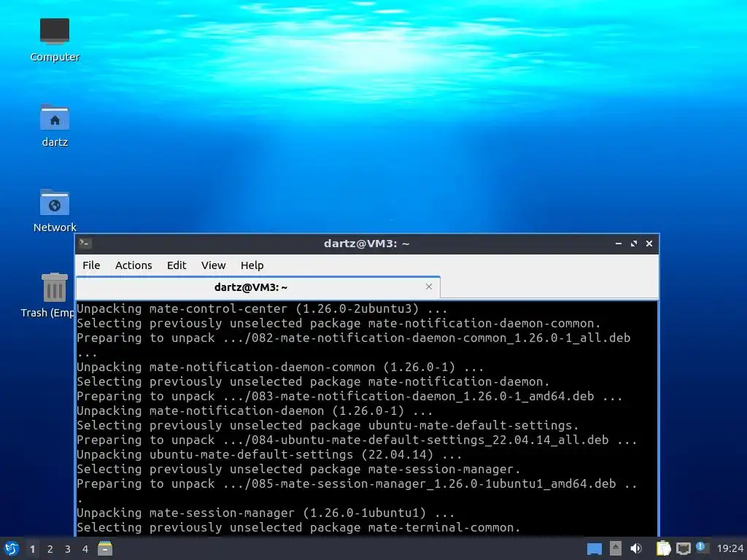Open the Computer desktop icon
The width and height of the screenshot is (747, 560).
pos(54,40)
